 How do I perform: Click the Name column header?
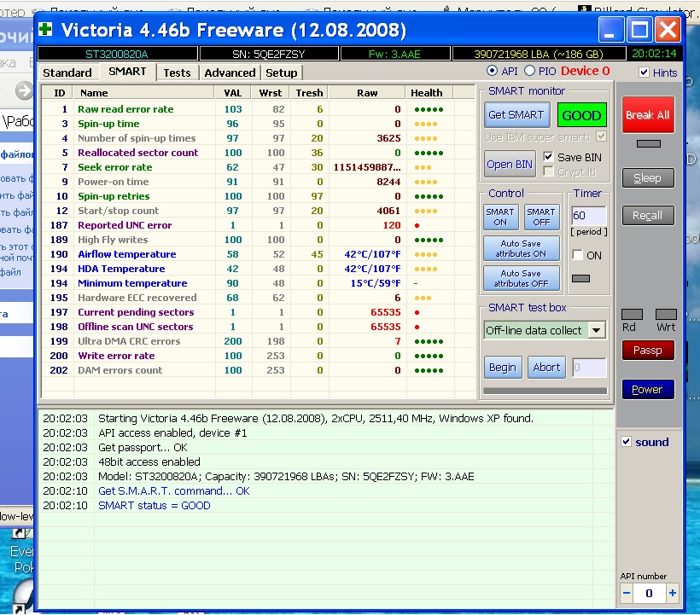(143, 93)
